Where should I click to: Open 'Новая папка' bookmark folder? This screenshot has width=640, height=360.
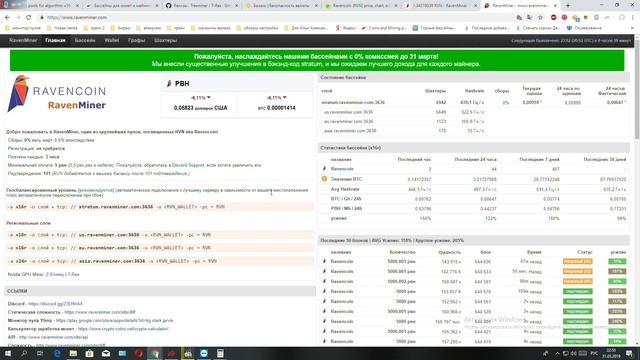coord(62,28)
